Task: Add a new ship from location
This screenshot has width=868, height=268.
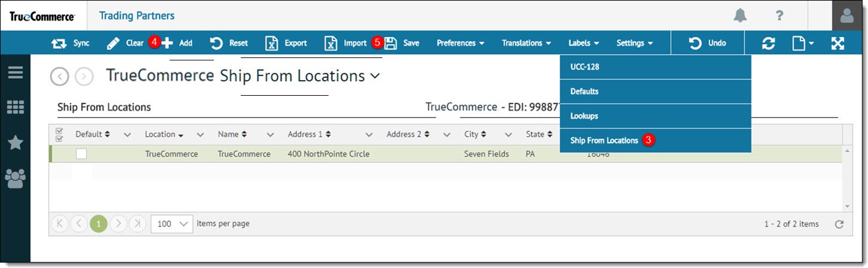Action: coord(177,43)
